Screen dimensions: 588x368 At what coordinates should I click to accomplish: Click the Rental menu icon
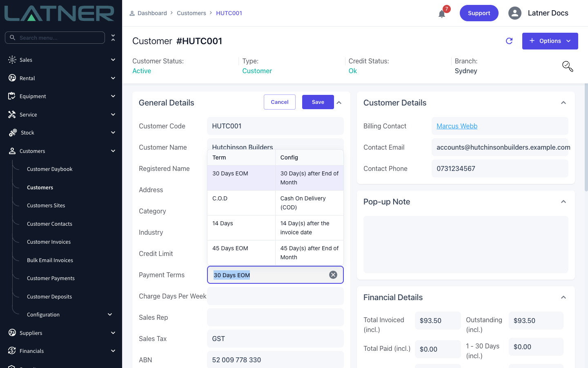[x=12, y=78]
